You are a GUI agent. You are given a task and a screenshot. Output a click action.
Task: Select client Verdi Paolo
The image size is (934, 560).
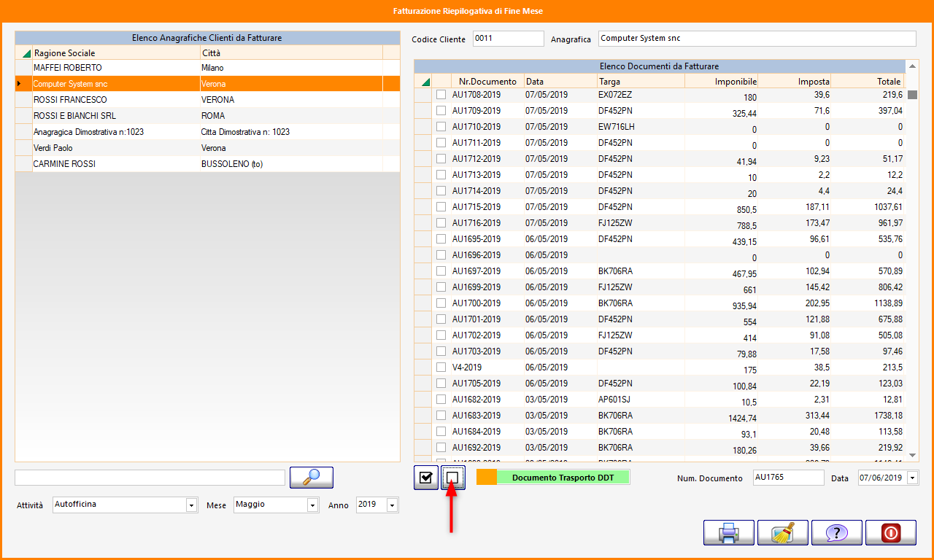207,148
